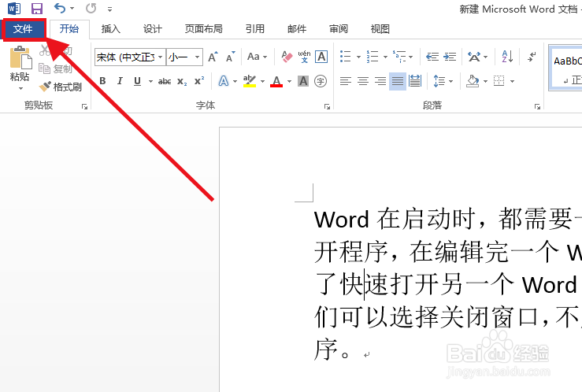This screenshot has width=582, height=392.
Task: Click the Distributed alignment icon
Action: click(x=415, y=81)
